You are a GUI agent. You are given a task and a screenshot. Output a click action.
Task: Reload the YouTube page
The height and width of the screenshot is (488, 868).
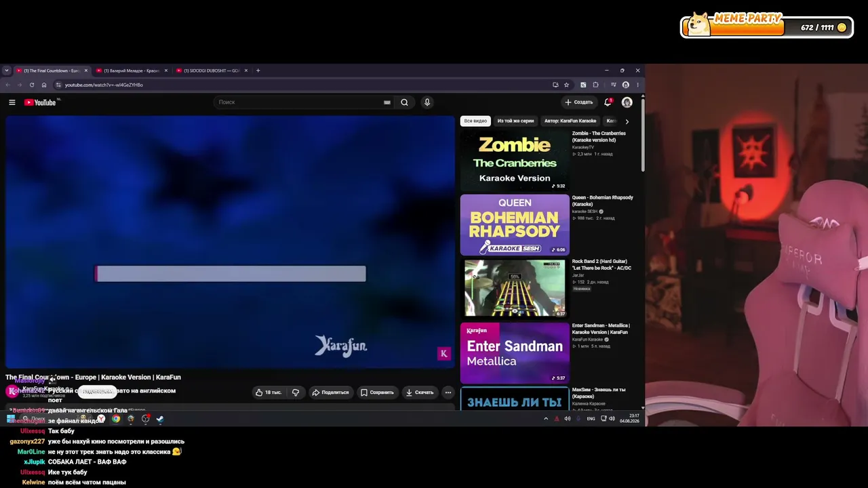point(31,85)
